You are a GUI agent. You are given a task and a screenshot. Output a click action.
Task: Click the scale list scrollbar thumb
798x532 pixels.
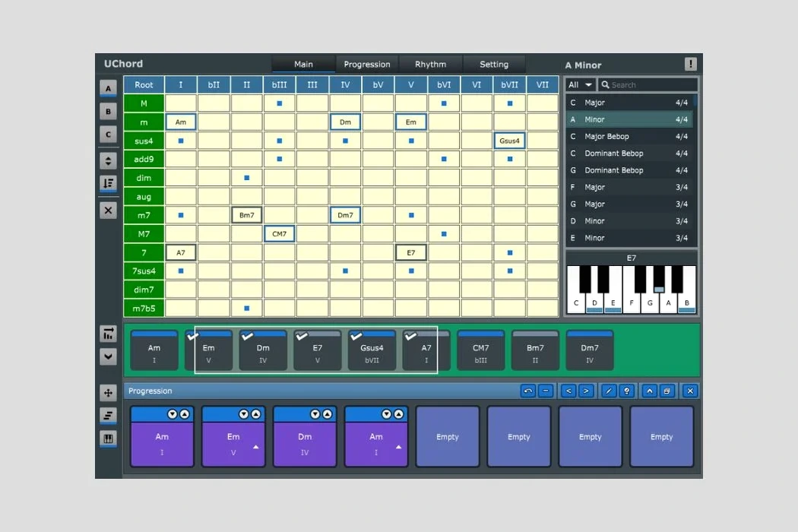tap(695, 101)
